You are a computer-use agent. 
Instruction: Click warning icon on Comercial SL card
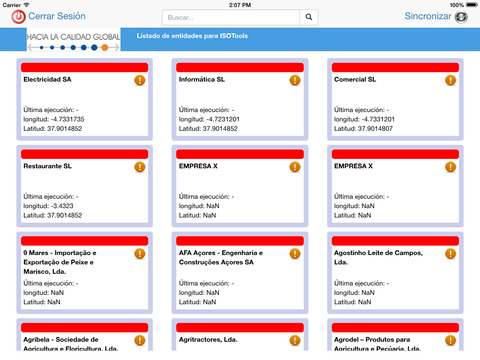coord(450,80)
